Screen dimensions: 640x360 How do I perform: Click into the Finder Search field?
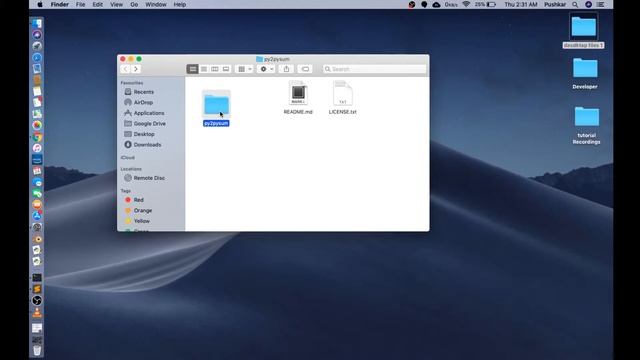(374, 69)
